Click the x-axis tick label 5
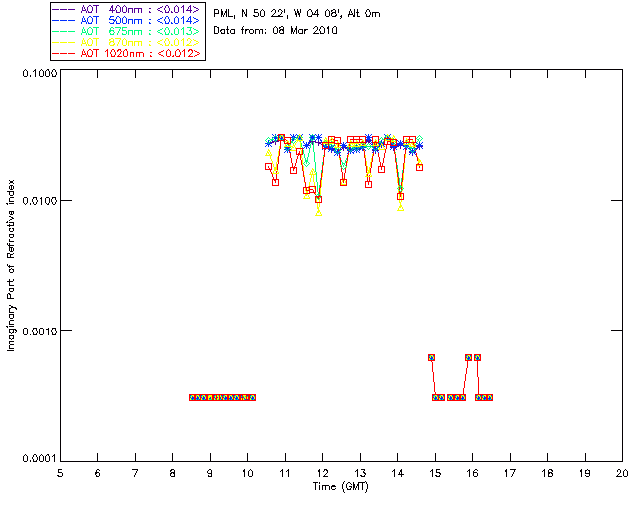This screenshot has width=640, height=512. (60, 473)
